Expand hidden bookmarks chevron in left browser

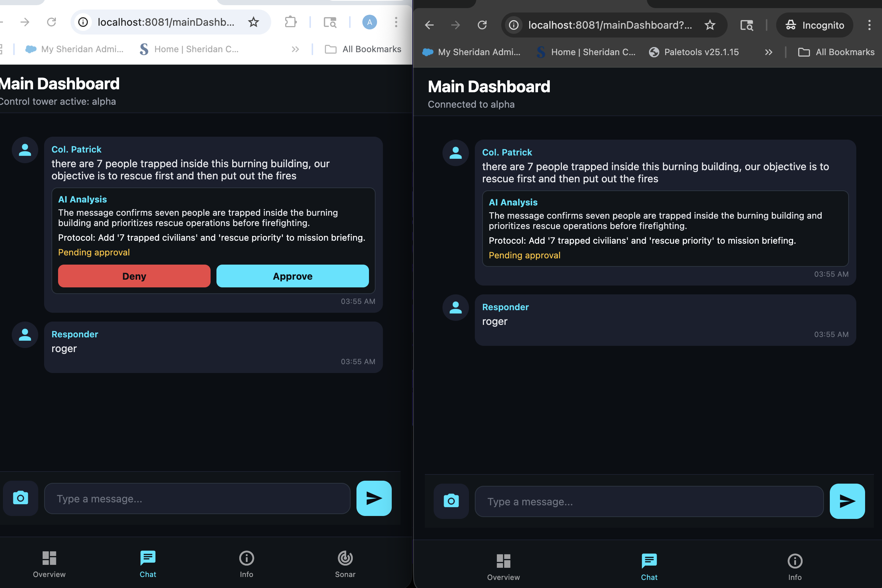(x=295, y=49)
